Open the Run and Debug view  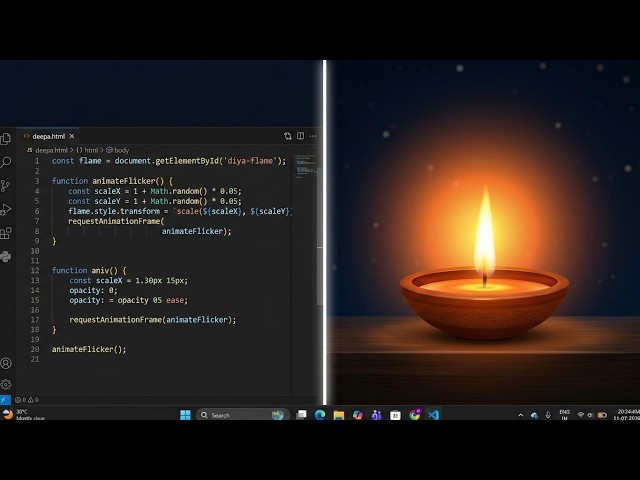tap(6, 209)
